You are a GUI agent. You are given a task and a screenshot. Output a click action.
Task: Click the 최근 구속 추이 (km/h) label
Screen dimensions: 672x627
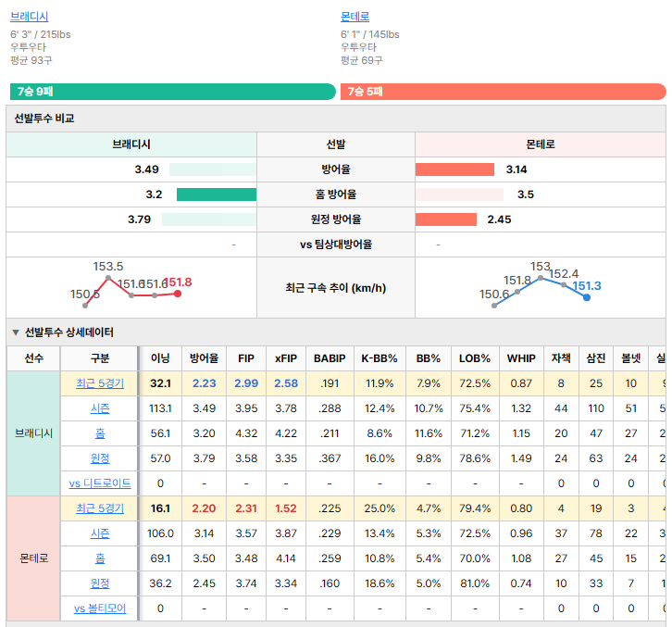(x=336, y=288)
